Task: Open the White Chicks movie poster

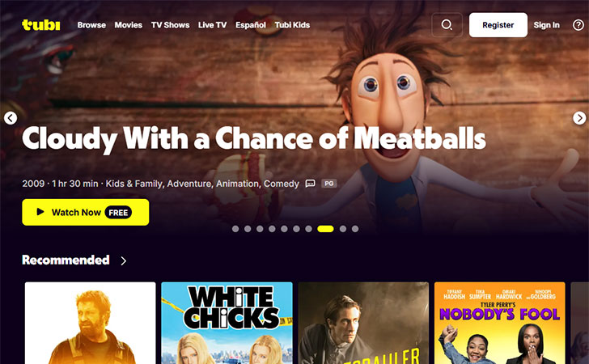Action: 227,323
